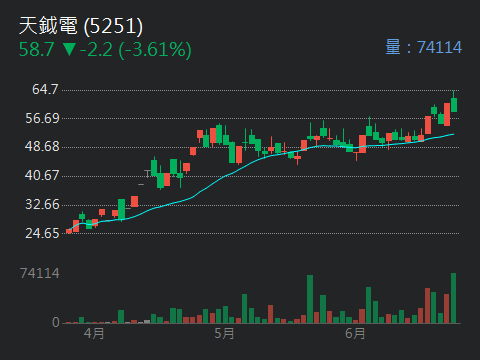Click the 74114 volume axis maximum label
This screenshot has width=480, height=360.
pos(40,273)
